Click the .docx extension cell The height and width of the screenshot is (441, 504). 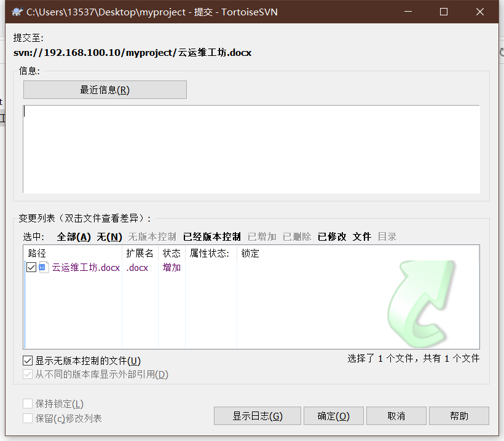(x=137, y=267)
